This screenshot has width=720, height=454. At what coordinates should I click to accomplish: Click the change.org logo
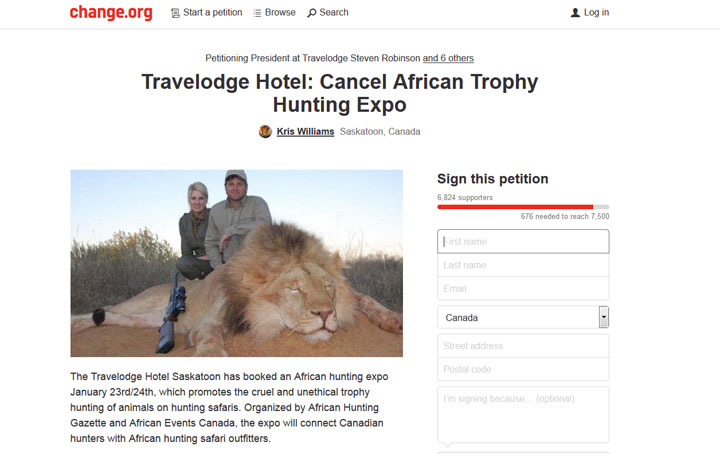[110, 12]
